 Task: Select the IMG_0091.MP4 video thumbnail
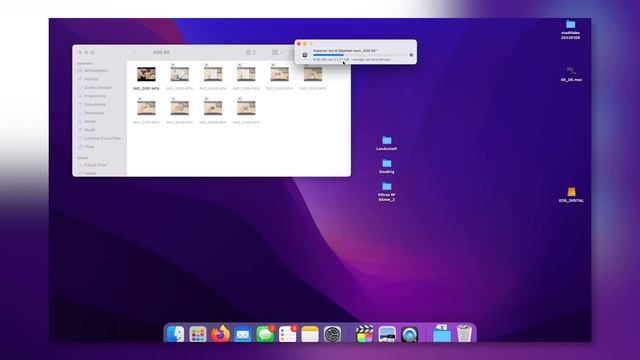[x=146, y=74]
